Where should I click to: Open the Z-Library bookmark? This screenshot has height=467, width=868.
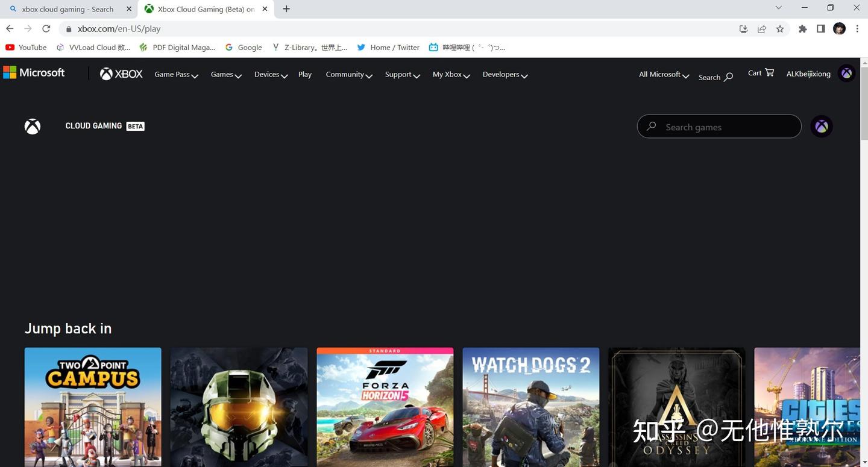pos(310,48)
